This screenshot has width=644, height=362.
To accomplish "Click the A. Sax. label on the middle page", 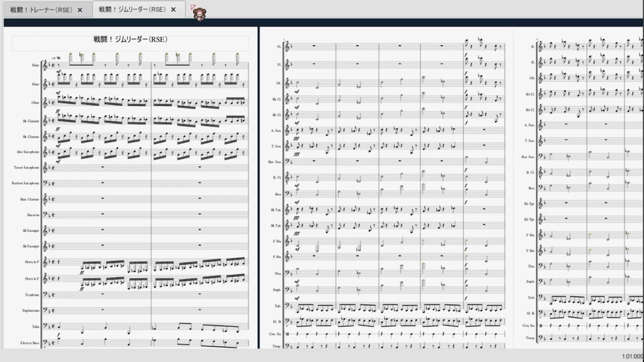I will point(276,131).
